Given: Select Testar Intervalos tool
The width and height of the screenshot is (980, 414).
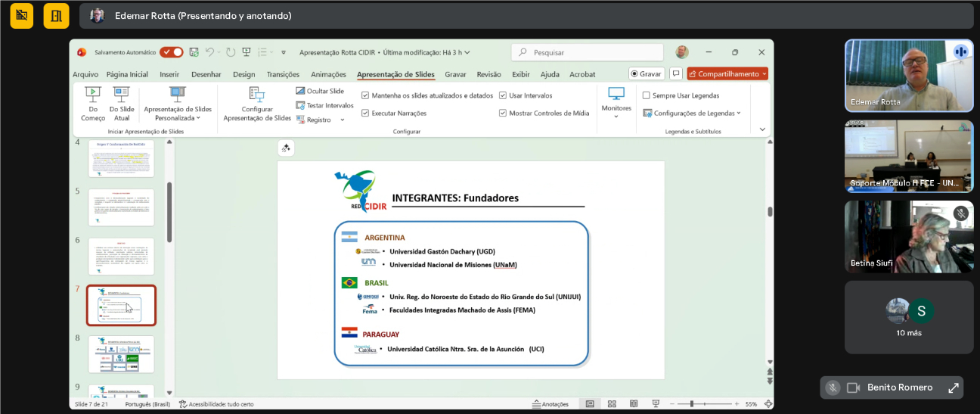Looking at the screenshot, I should coord(301,105).
